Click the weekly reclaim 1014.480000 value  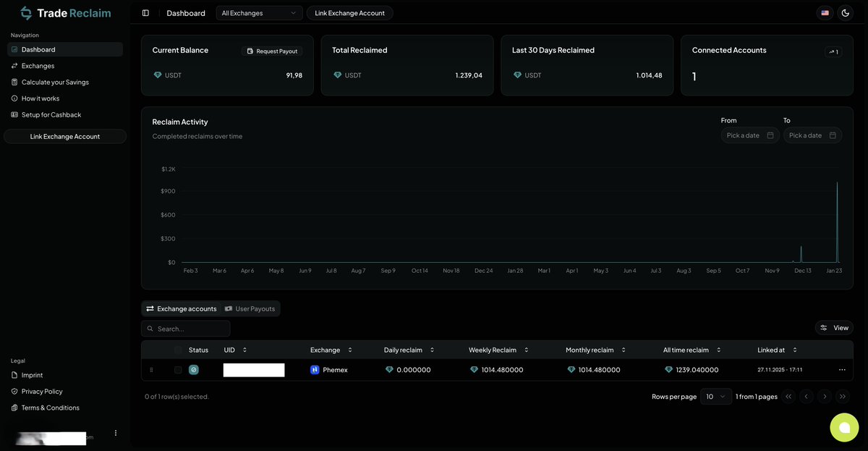click(503, 370)
